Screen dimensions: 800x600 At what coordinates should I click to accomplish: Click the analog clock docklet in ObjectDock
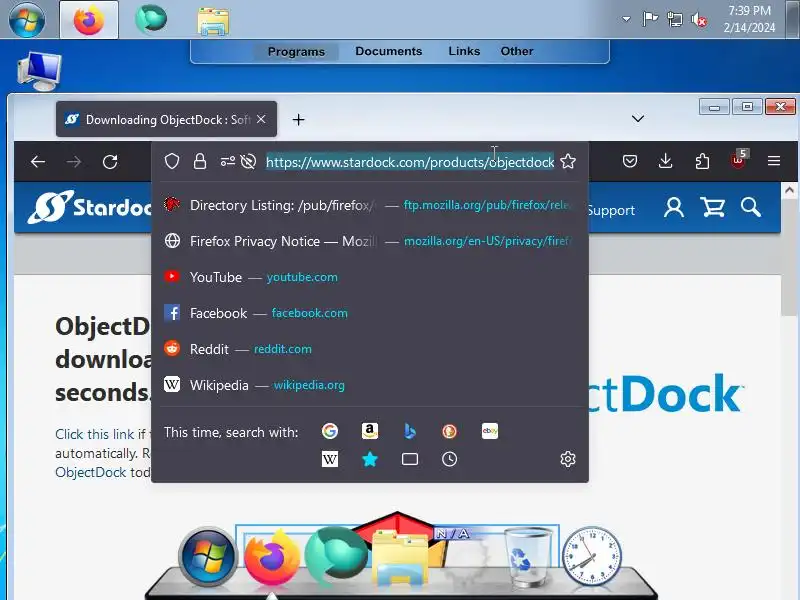point(591,556)
